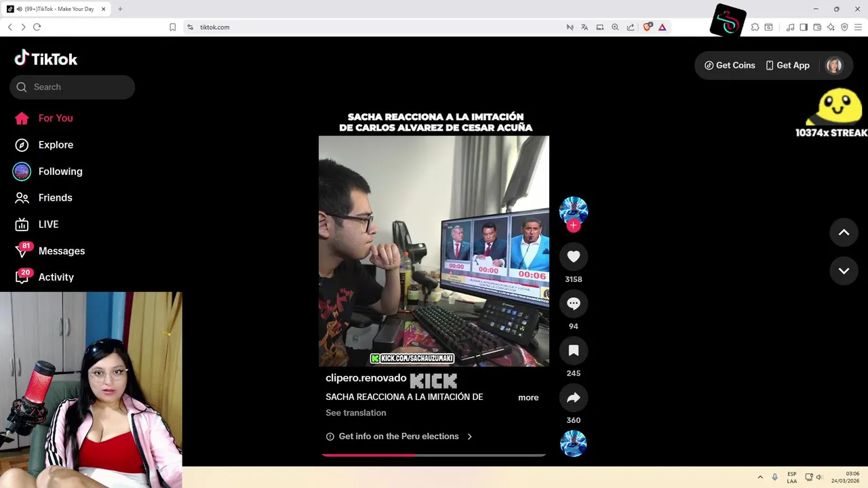Screen dimensions: 868x488
Task: Open Messages with 81 unread
Action: pyautogui.click(x=50, y=251)
